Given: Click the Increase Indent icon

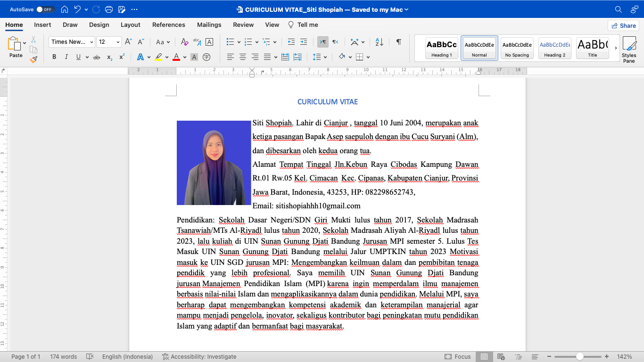Looking at the screenshot, I should coord(304,42).
